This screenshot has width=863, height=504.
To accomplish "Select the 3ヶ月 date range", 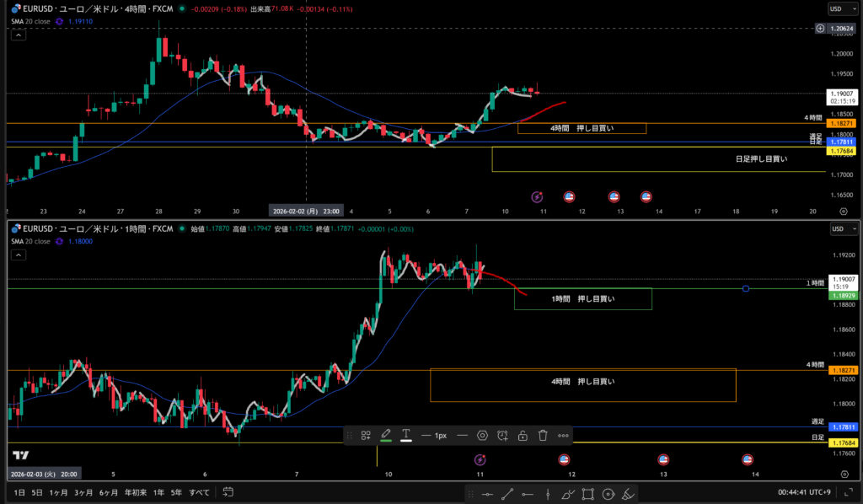I will [83, 492].
